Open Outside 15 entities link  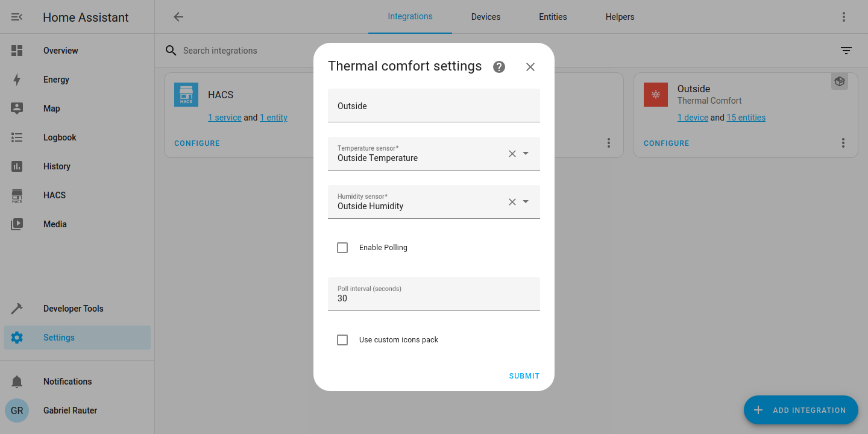coord(746,118)
